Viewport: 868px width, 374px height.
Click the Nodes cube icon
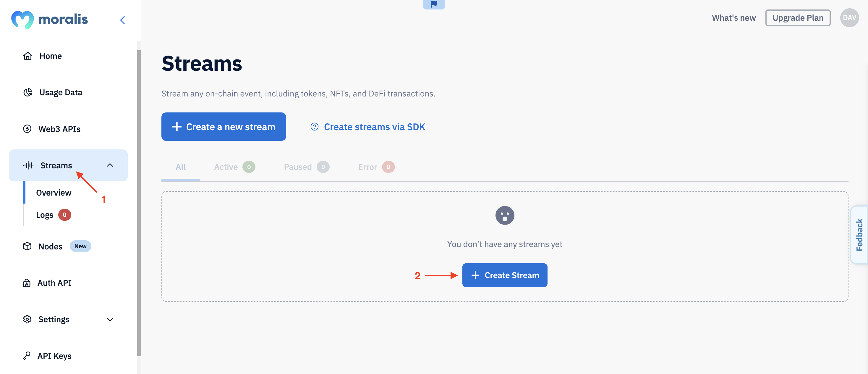[x=27, y=246]
